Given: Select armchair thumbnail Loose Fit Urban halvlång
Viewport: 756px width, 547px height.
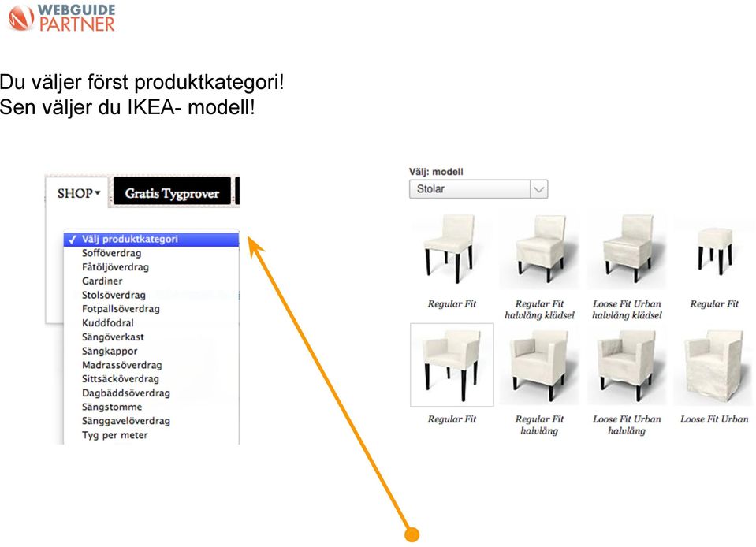Looking at the screenshot, I should click(x=627, y=367).
